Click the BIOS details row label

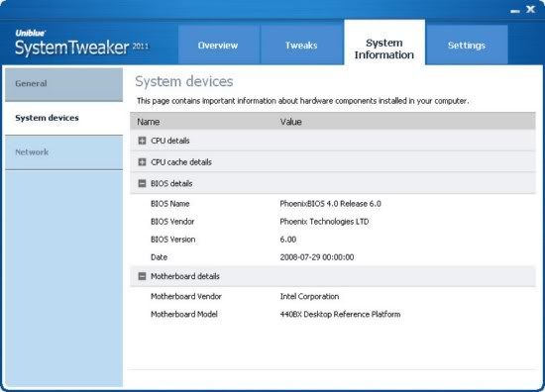click(x=171, y=184)
